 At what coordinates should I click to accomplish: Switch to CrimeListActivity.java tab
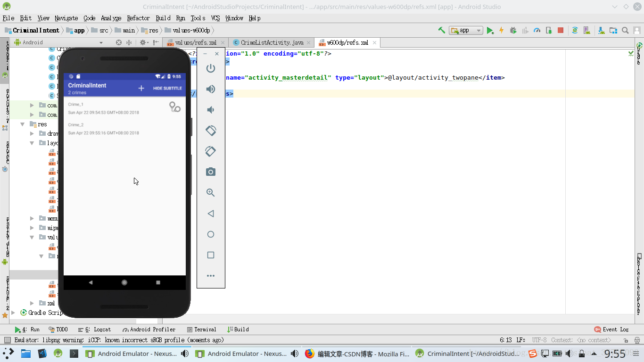(x=272, y=42)
